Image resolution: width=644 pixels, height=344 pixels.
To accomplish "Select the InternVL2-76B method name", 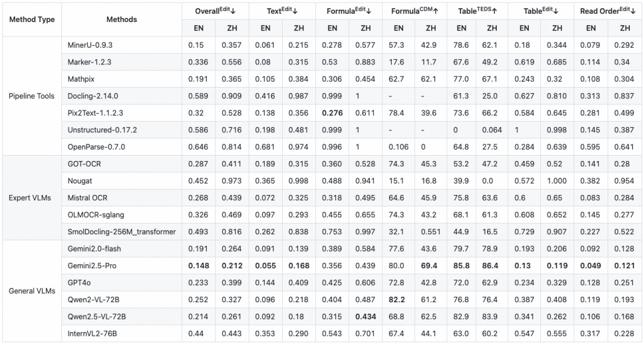I will click(92, 334).
